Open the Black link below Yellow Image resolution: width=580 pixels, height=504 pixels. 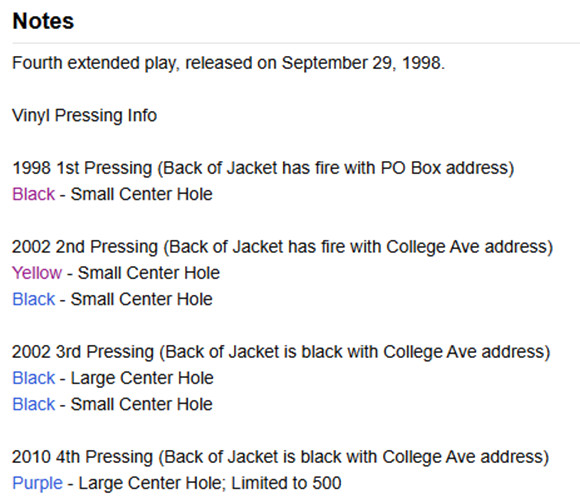point(34,299)
